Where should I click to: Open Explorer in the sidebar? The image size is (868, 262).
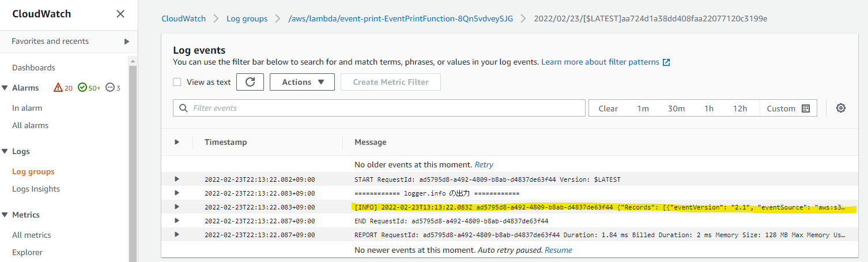pos(27,252)
